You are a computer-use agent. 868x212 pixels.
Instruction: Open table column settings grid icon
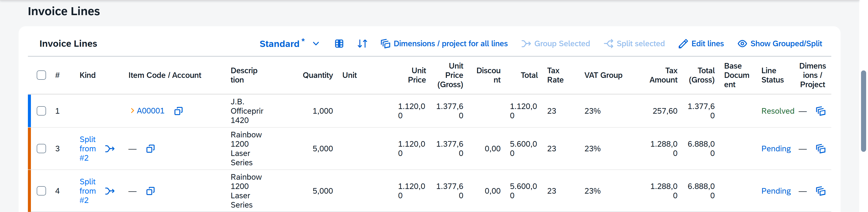pyautogui.click(x=339, y=44)
